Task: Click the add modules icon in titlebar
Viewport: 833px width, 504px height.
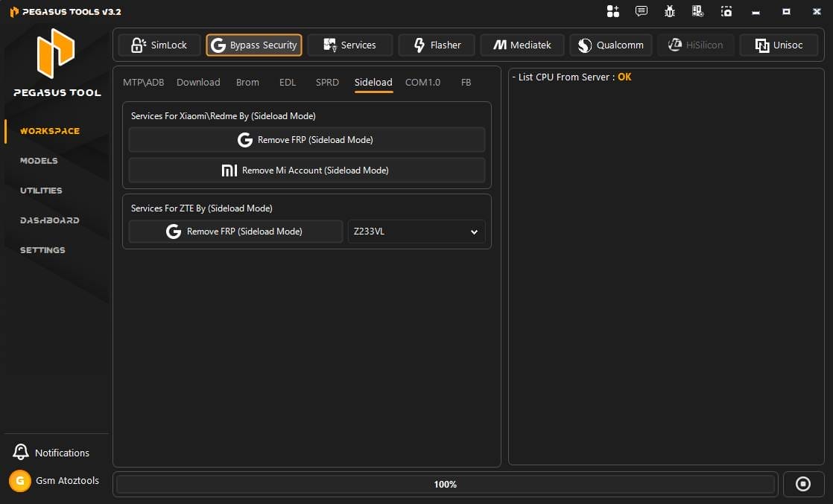Action: pos(612,11)
